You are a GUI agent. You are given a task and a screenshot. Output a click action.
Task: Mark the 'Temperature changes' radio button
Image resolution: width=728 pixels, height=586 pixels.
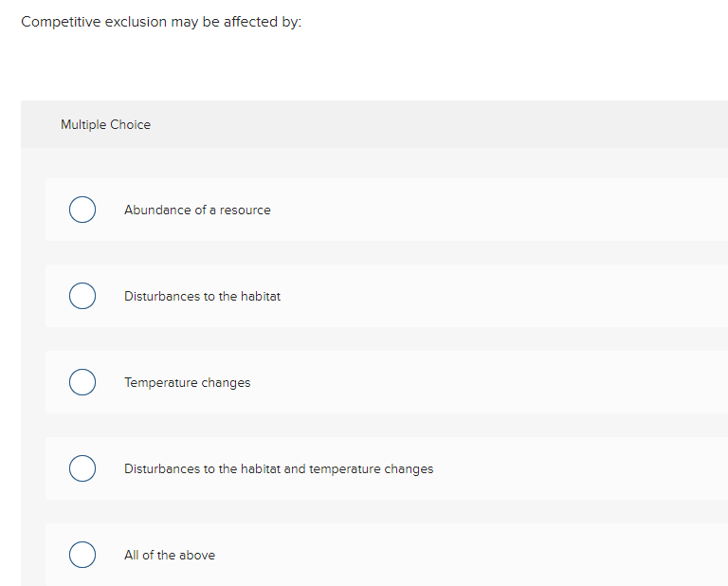click(82, 382)
